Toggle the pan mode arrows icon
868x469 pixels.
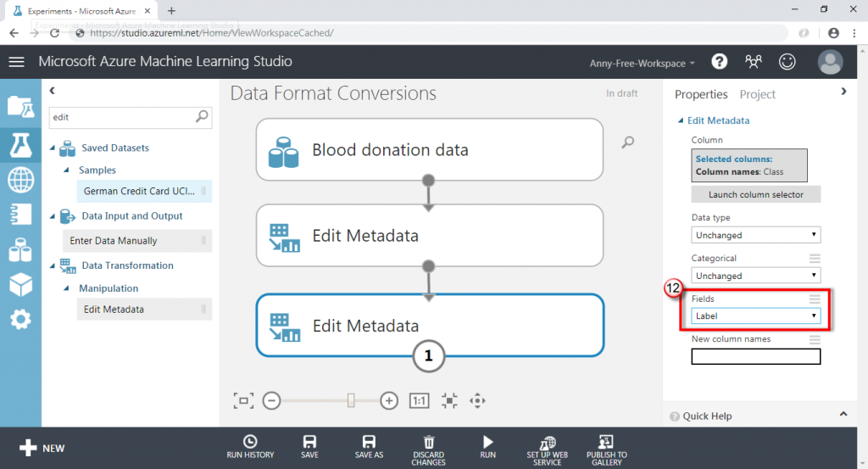click(x=477, y=400)
